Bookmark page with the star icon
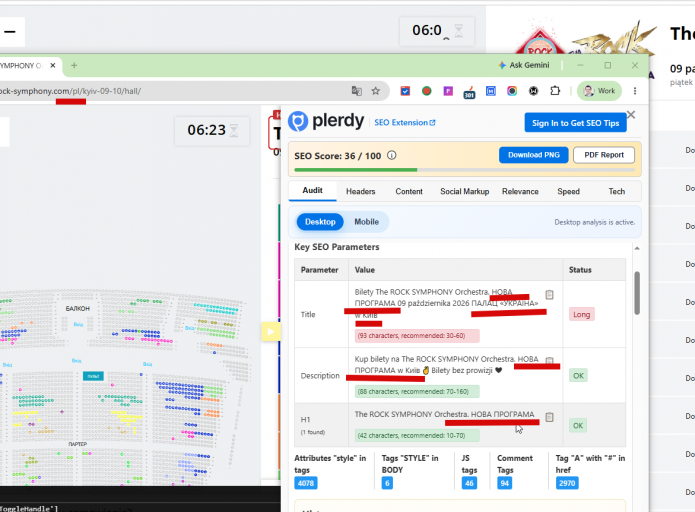Screen dimensions: 695x512 [376, 91]
